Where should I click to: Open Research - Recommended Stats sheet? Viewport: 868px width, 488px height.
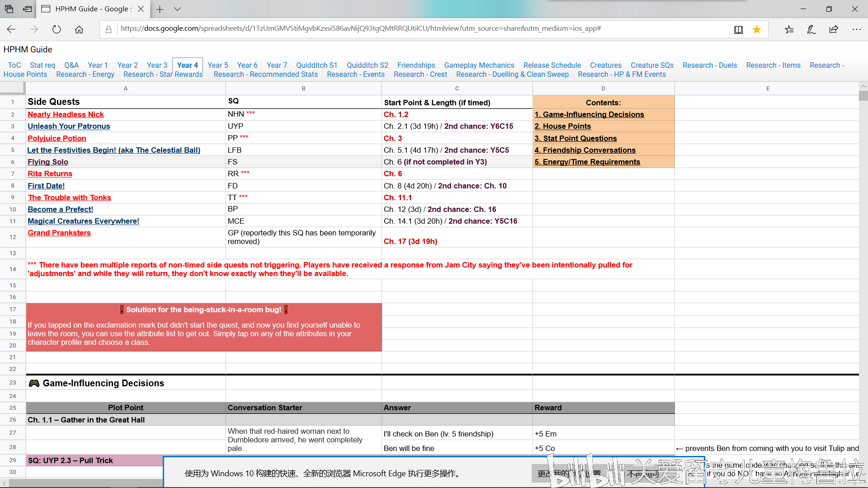pyautogui.click(x=266, y=74)
